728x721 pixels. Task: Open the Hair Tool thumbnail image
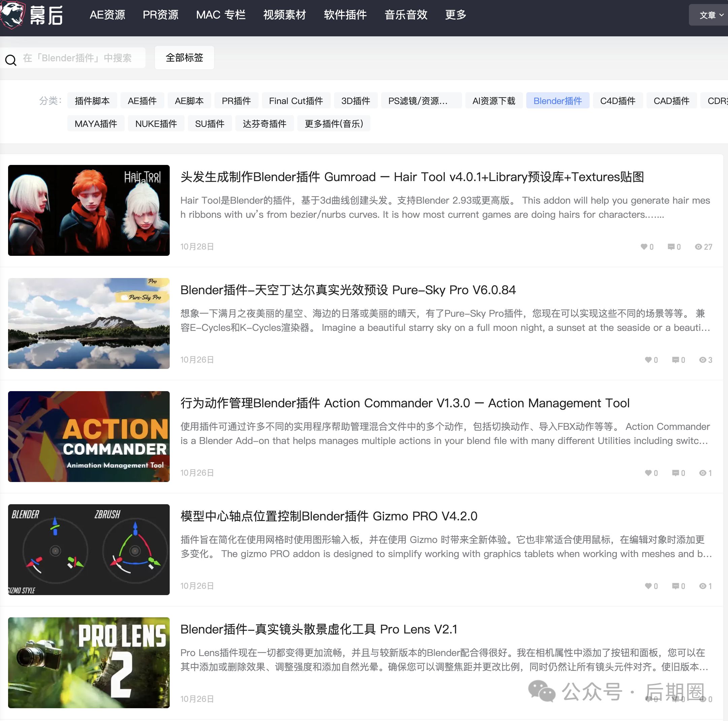[x=89, y=210]
